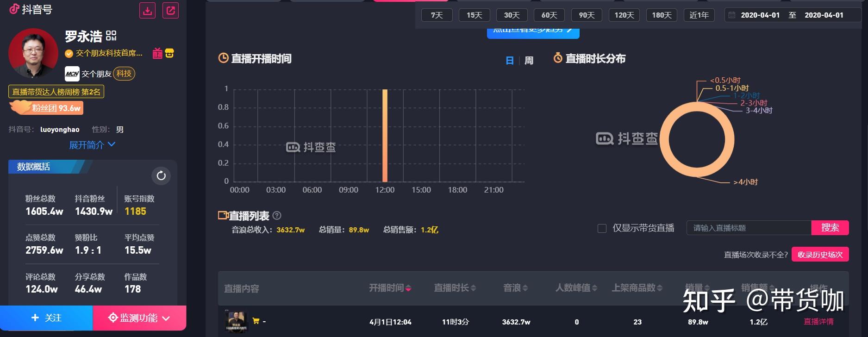Click shopping cart icon in live row

pyautogui.click(x=256, y=321)
